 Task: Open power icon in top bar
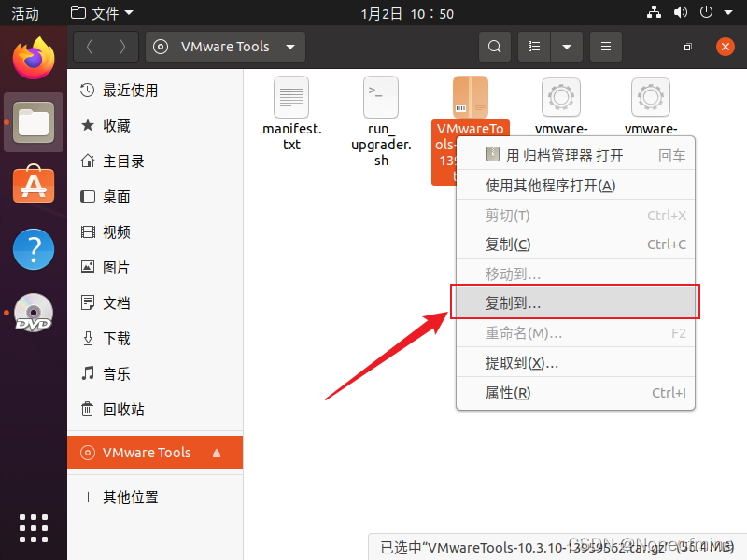click(x=706, y=12)
